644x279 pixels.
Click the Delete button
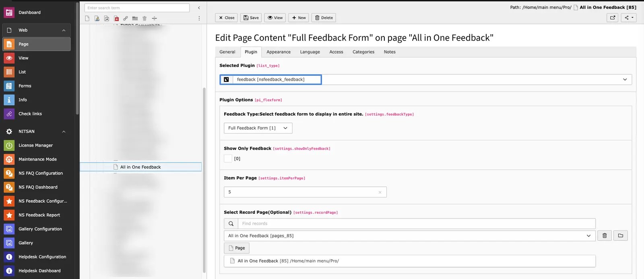point(324,18)
